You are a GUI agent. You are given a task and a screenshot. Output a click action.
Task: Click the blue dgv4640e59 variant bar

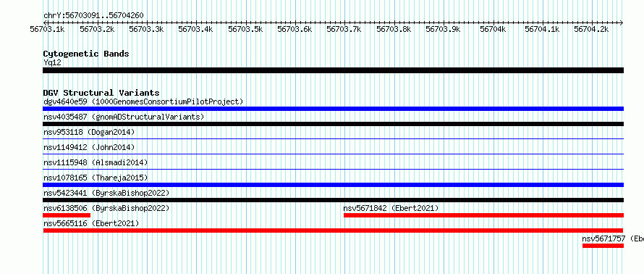333,109
